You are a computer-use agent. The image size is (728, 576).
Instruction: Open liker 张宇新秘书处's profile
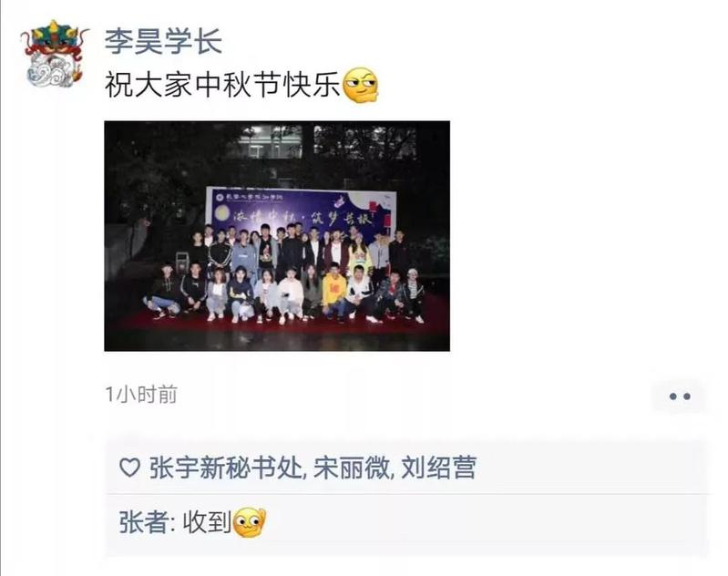225,468
